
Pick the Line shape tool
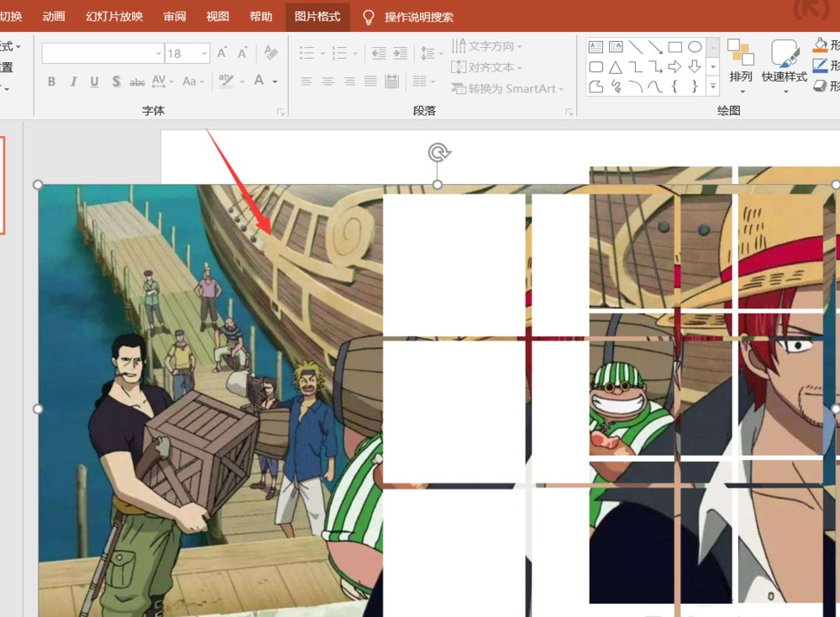point(636,46)
